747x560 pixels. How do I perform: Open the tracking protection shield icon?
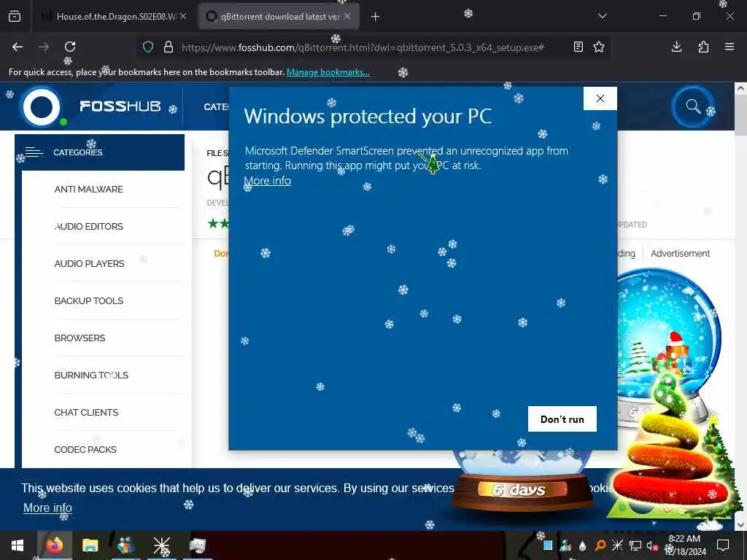148,47
